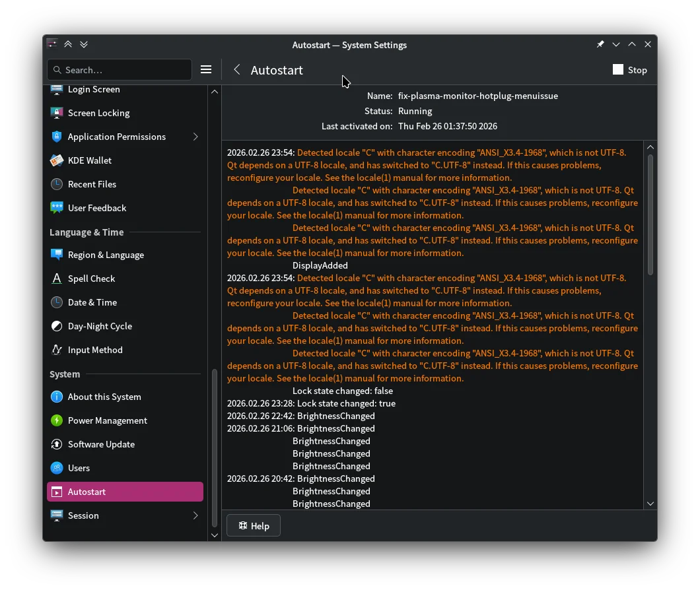Stop the running autostart script
The width and height of the screenshot is (700, 592).
point(630,70)
